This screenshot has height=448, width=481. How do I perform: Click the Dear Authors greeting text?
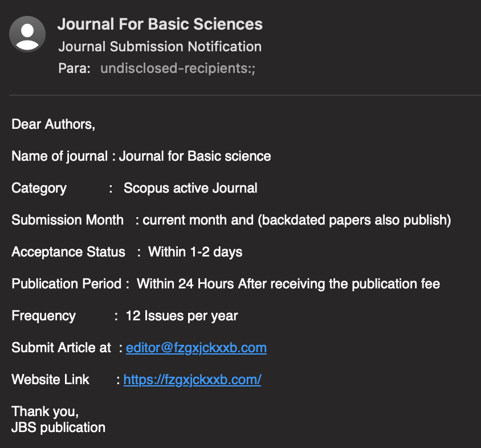[54, 124]
